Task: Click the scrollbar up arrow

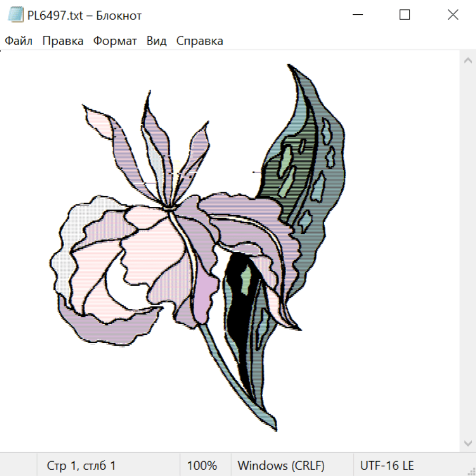Action: pos(468,61)
